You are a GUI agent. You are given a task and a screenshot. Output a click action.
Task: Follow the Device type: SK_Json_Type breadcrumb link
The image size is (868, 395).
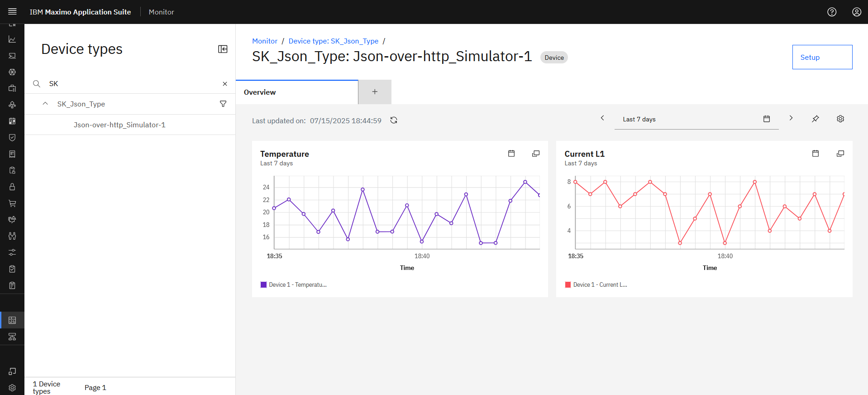(x=334, y=41)
